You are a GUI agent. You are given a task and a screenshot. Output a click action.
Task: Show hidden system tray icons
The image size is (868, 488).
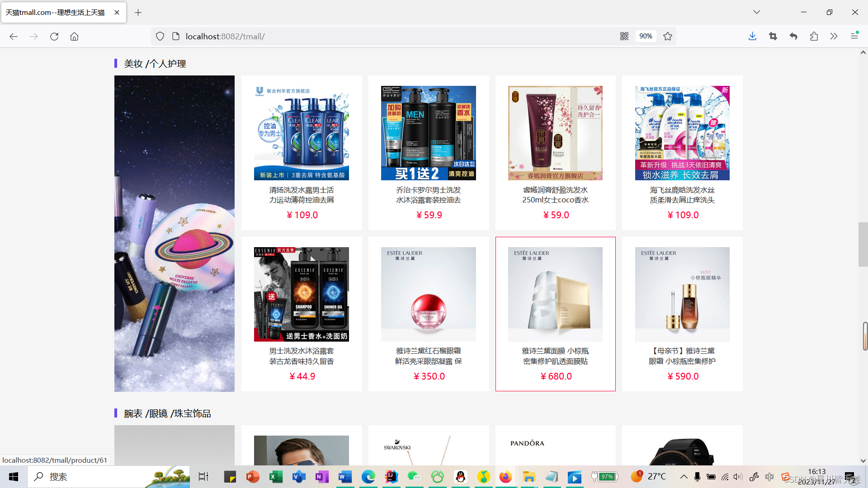[x=684, y=477]
